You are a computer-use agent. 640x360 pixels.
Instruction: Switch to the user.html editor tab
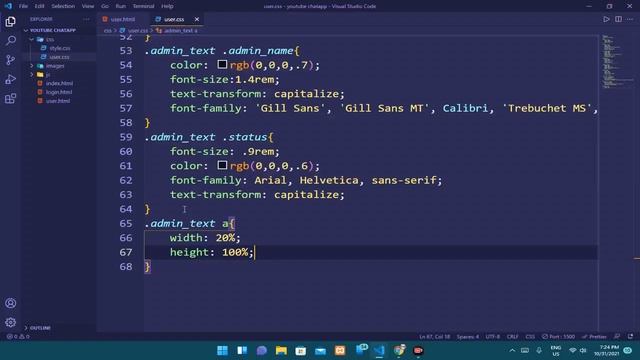(x=122, y=19)
